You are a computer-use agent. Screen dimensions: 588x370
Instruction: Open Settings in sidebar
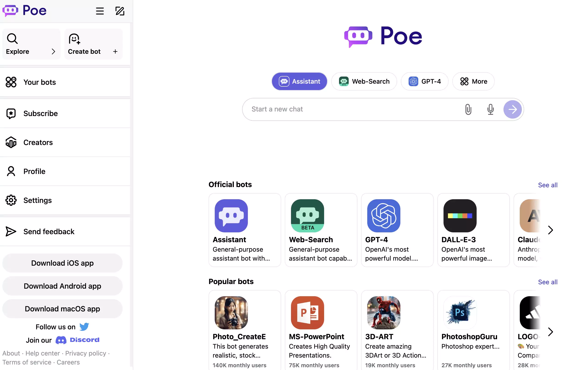point(65,200)
